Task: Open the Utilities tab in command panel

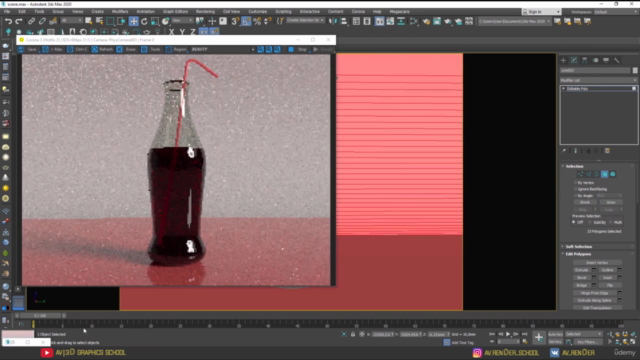Action: [x=617, y=60]
